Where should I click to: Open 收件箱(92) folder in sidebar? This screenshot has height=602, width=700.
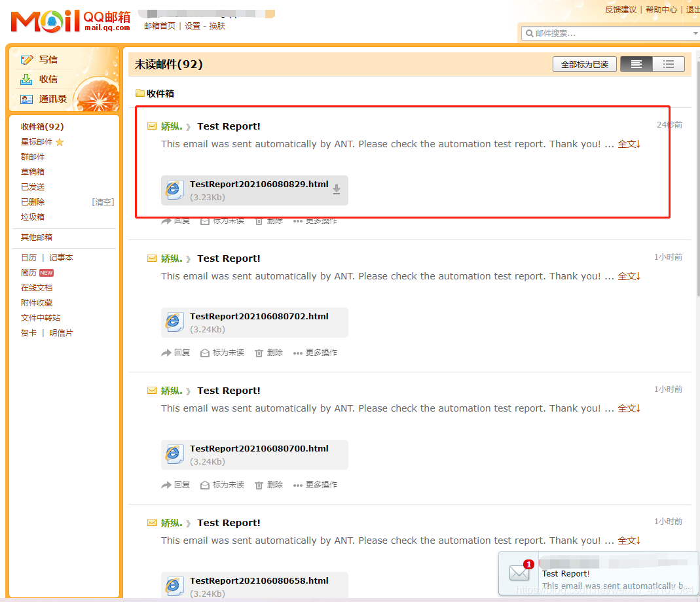(43, 127)
